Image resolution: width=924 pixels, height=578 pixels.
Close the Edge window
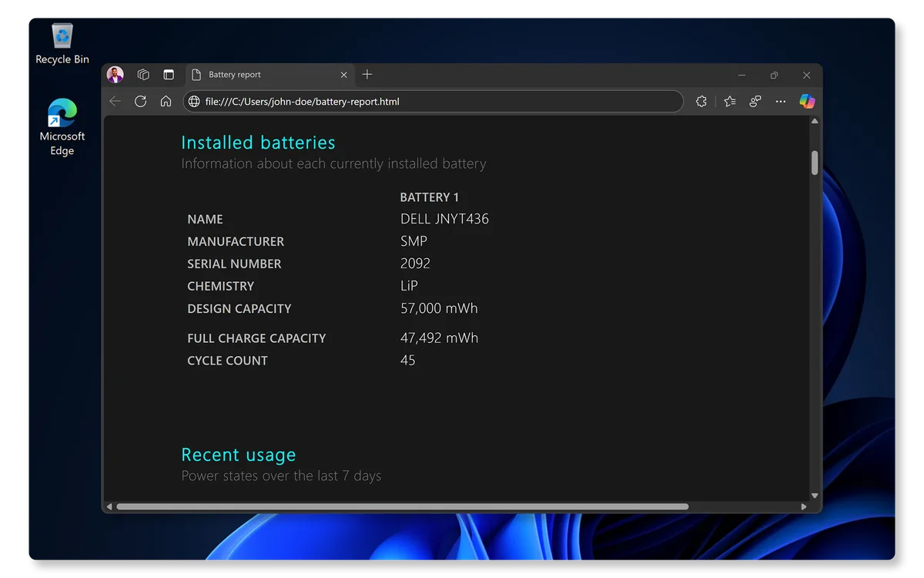806,75
